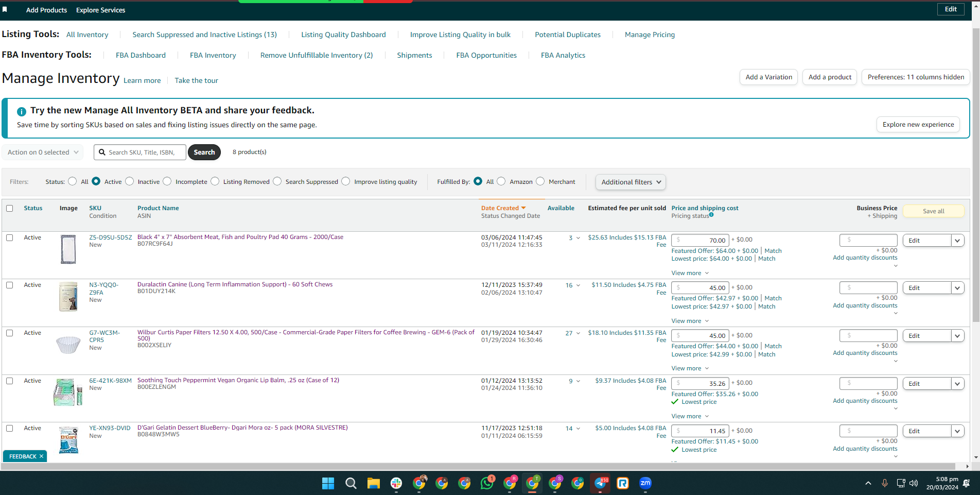Tick the checkbox for the Wilbur Curtis filters row
This screenshot has width=980, height=495.
[x=10, y=333]
